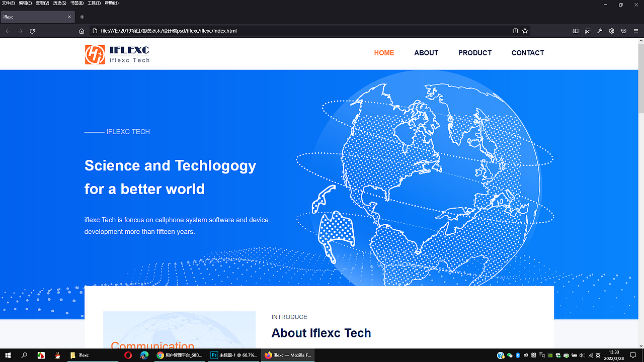This screenshot has width=644, height=362.
Task: Switch to Chrome 用户管理平台 window
Action: coord(180,355)
